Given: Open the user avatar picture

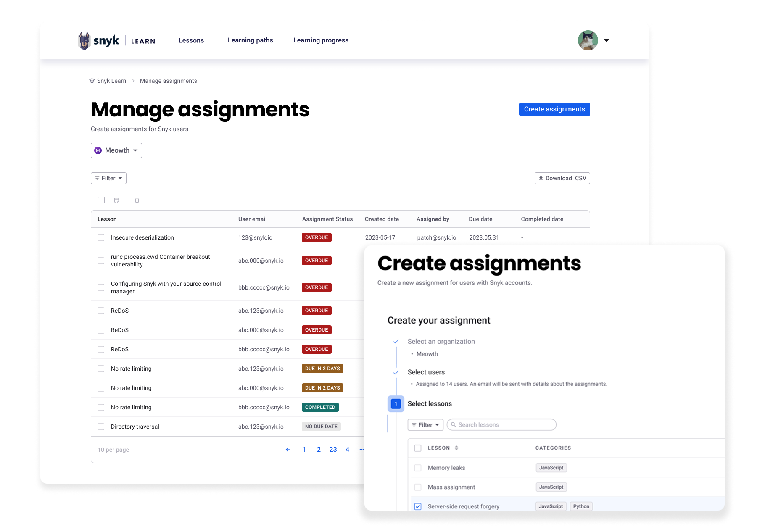Looking at the screenshot, I should 588,40.
